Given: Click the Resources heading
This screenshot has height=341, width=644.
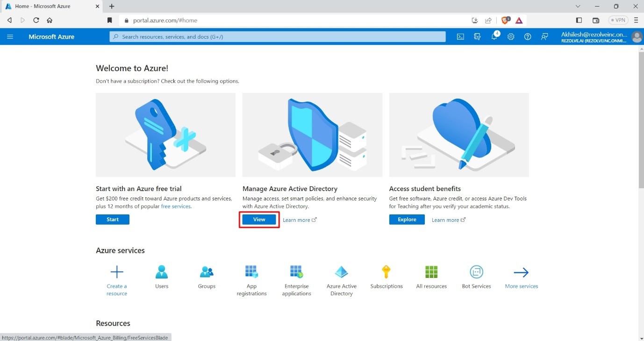Looking at the screenshot, I should (x=113, y=323).
